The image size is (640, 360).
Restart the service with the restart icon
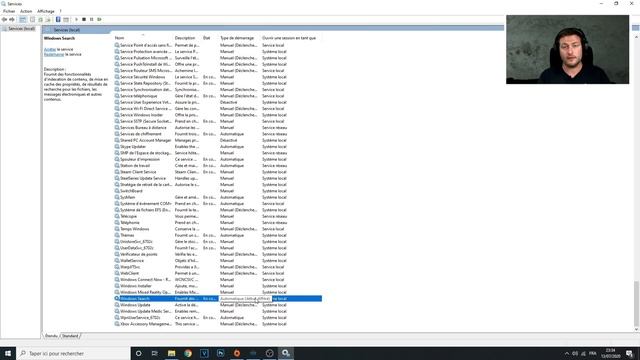99,20
